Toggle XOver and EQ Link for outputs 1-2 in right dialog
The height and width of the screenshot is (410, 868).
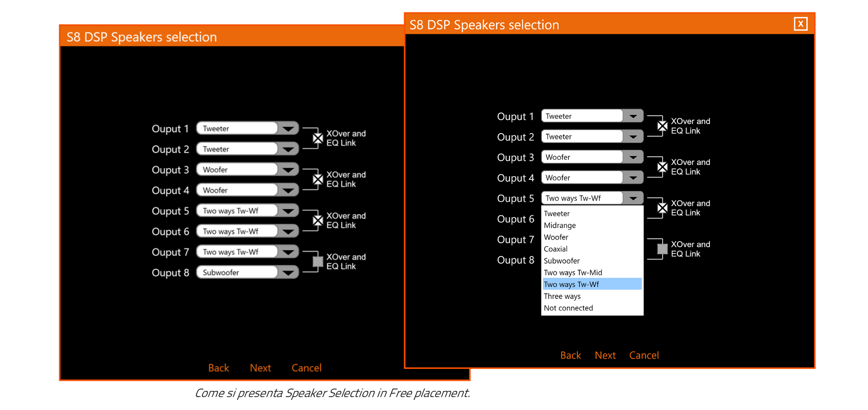[x=662, y=126]
